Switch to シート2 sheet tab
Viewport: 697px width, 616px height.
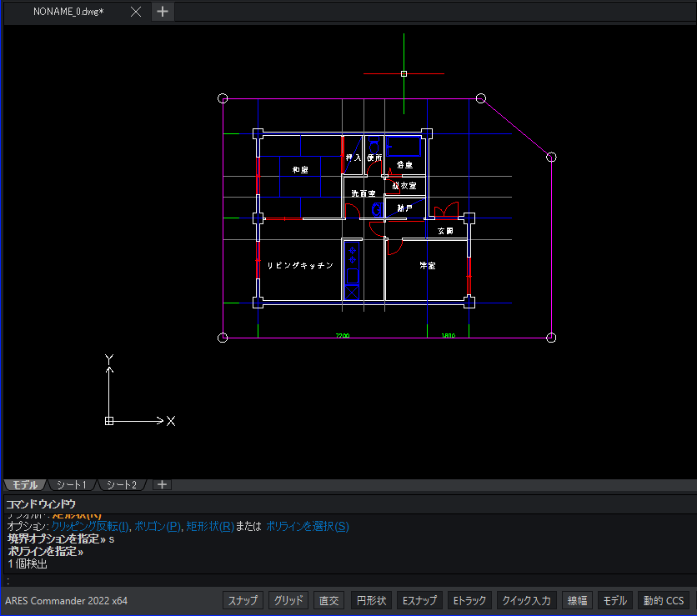click(x=122, y=484)
